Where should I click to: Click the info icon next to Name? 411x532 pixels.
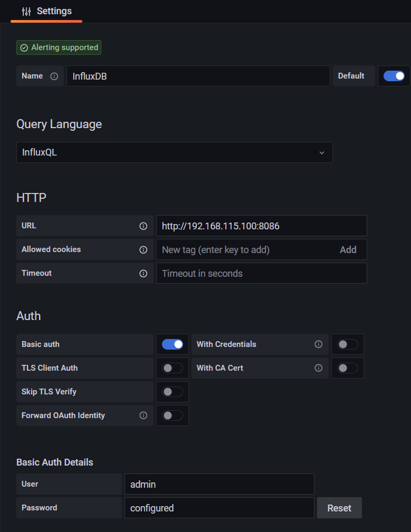point(54,76)
